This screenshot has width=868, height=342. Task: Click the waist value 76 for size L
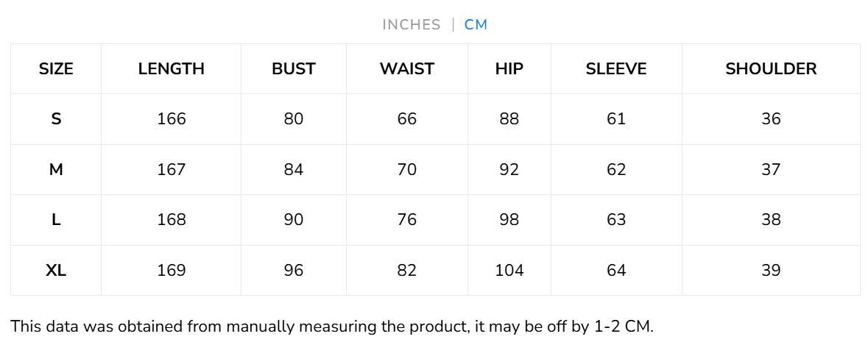406,220
